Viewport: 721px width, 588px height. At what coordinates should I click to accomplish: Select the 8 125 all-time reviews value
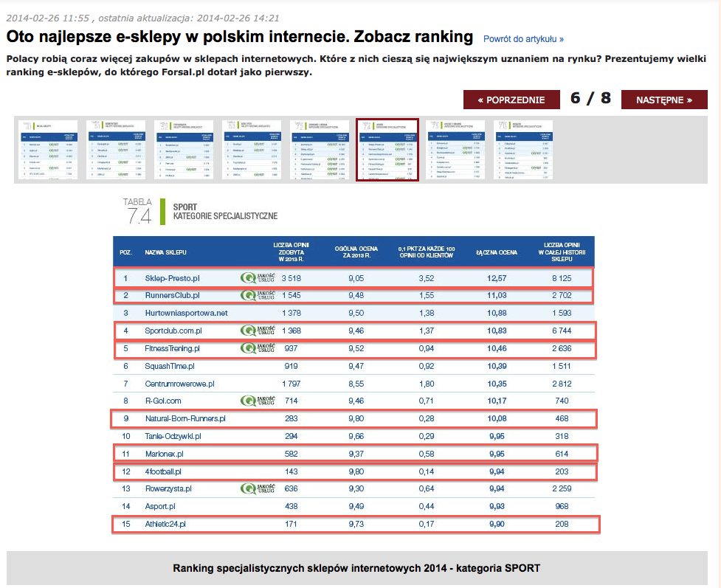tap(562, 278)
